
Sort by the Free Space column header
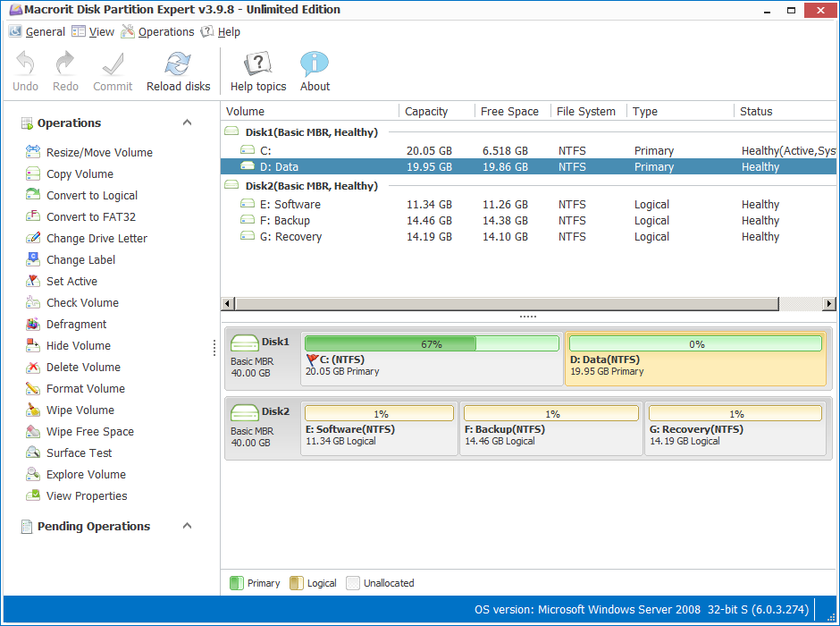[x=513, y=111]
